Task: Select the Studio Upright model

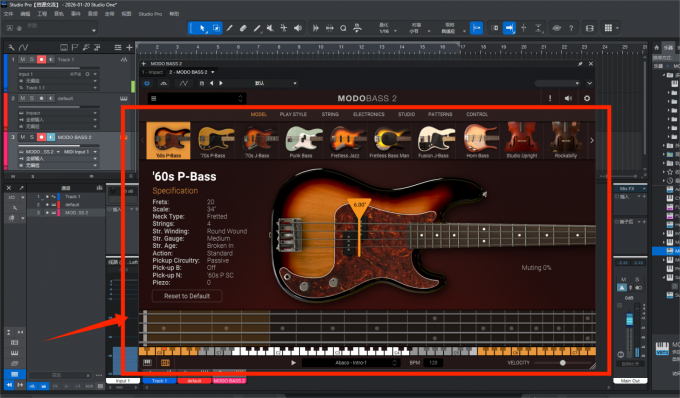Action: pyautogui.click(x=522, y=140)
